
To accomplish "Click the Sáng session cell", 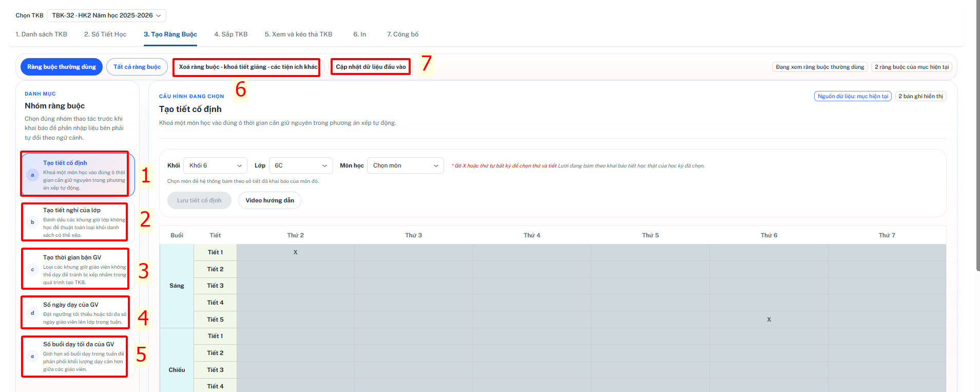I will 177,286.
